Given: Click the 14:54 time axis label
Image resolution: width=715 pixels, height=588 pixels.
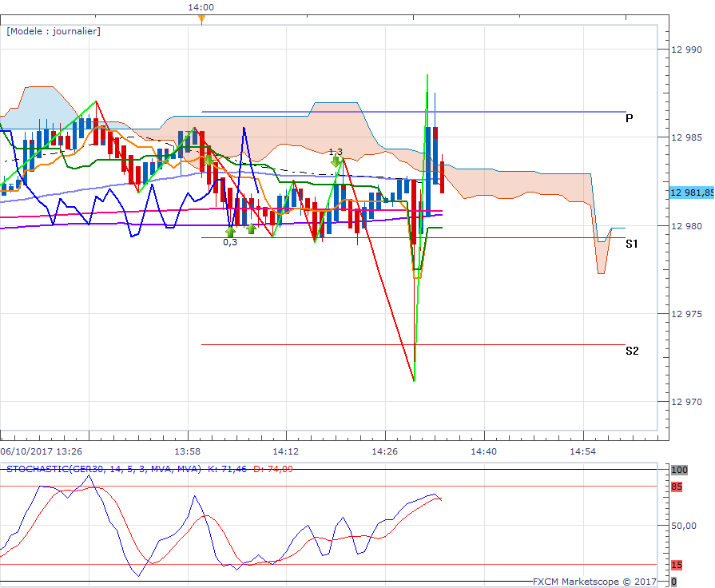Looking at the screenshot, I should coord(582,451).
